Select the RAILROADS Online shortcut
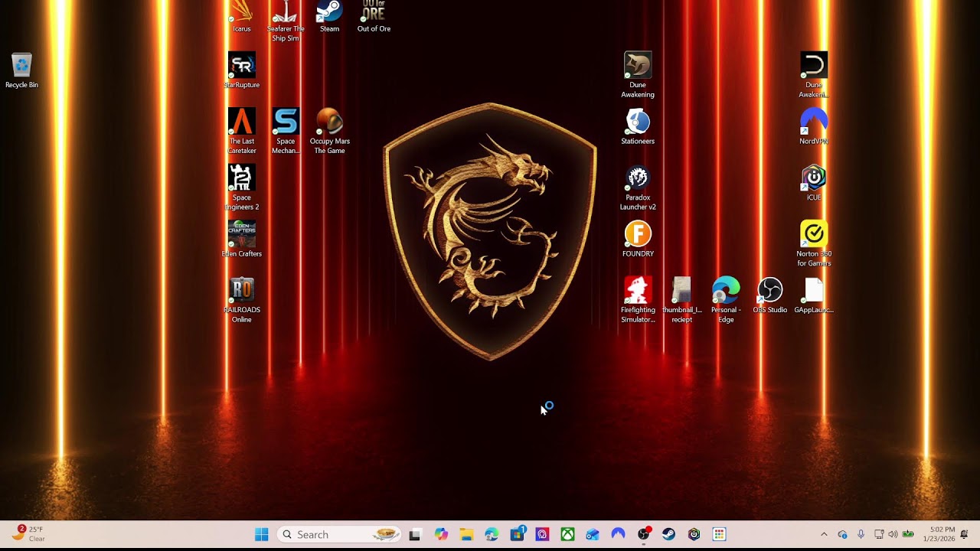The width and height of the screenshot is (980, 551). click(x=242, y=301)
